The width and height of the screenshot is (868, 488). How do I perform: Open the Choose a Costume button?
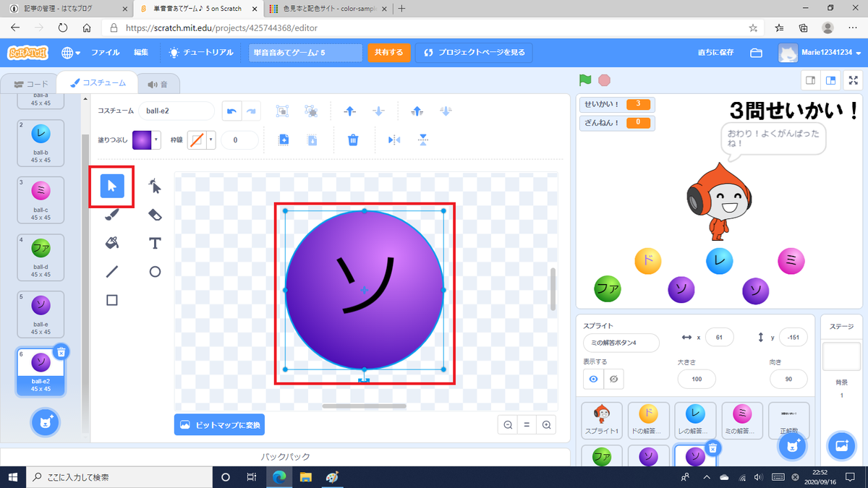(45, 422)
